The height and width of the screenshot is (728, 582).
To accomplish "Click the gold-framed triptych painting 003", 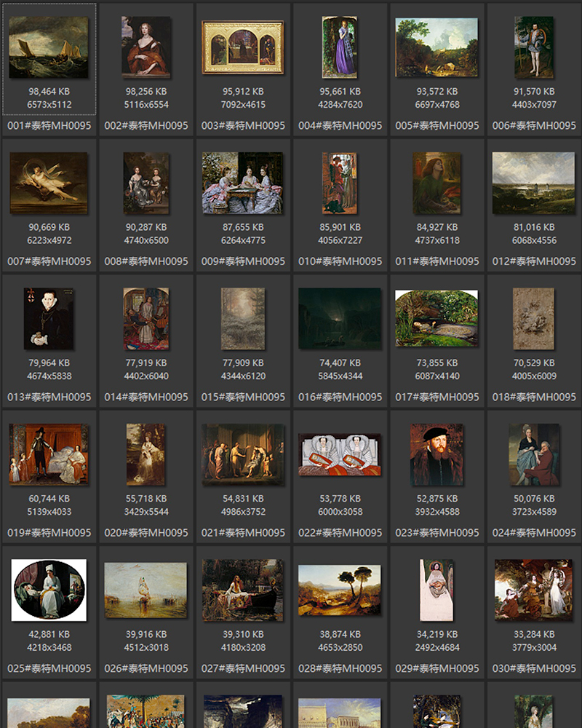I will pos(243,47).
